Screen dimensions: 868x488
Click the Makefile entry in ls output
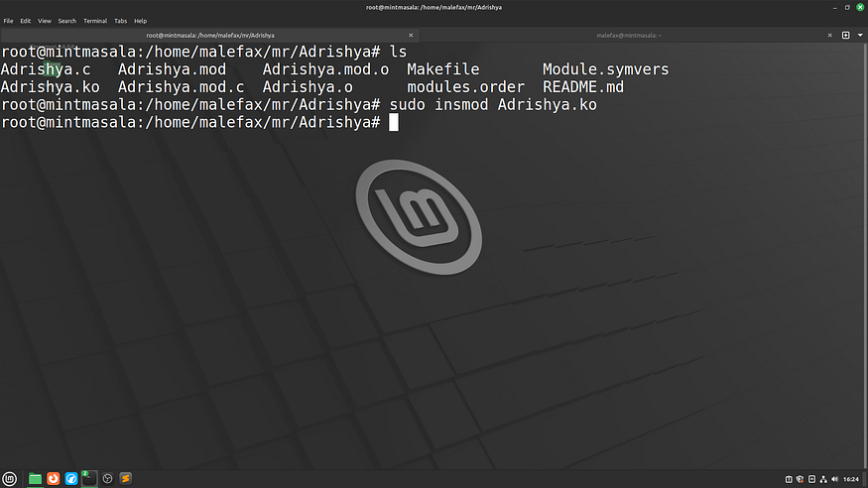[443, 69]
